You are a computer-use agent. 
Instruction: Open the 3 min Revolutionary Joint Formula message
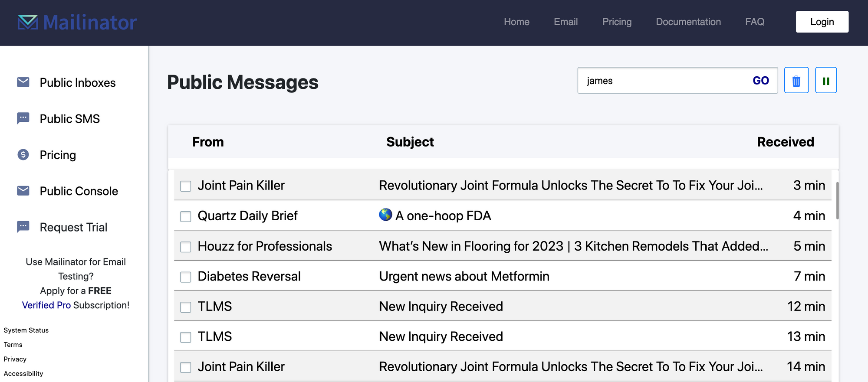571,185
